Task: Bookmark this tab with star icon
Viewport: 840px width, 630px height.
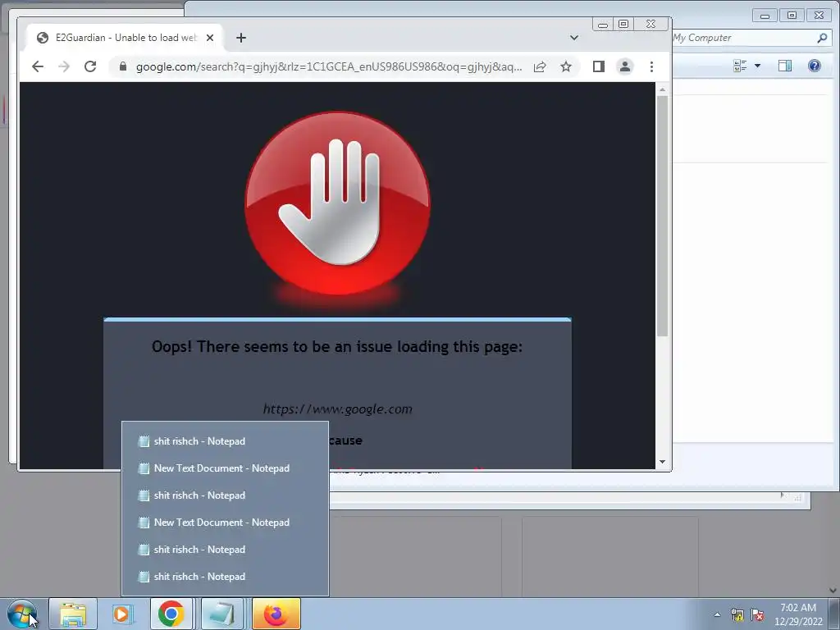Action: [x=566, y=66]
